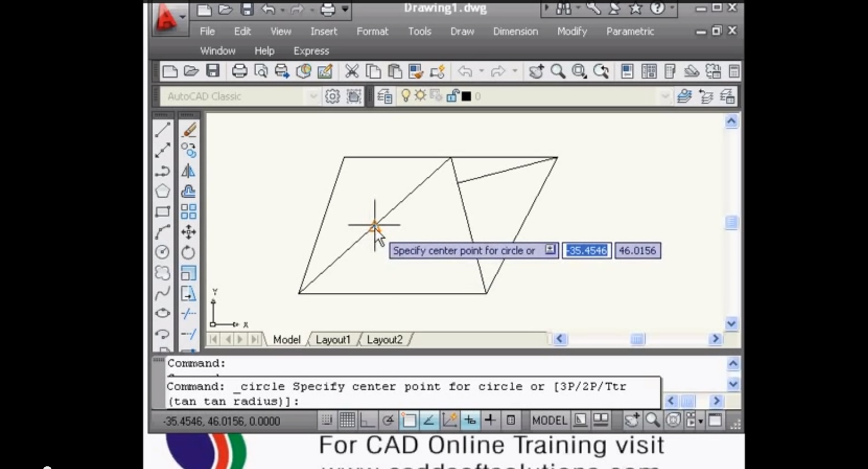Open the Plot printer icon
Viewport: 868px width, 469px height.
[240, 71]
